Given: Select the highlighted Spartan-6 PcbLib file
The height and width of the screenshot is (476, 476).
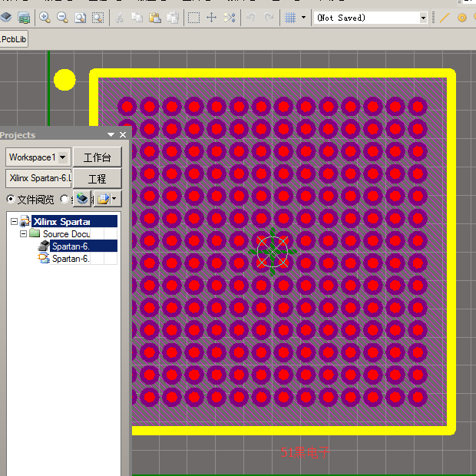Looking at the screenshot, I should (83, 246).
